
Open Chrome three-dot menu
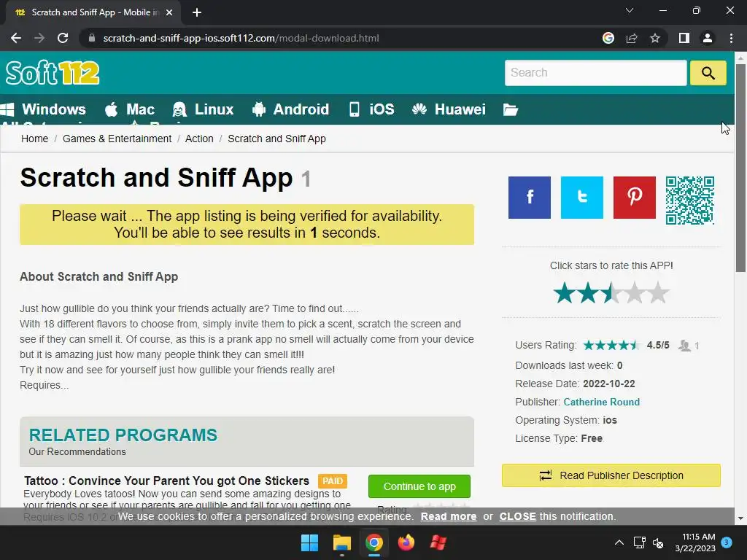coord(731,38)
